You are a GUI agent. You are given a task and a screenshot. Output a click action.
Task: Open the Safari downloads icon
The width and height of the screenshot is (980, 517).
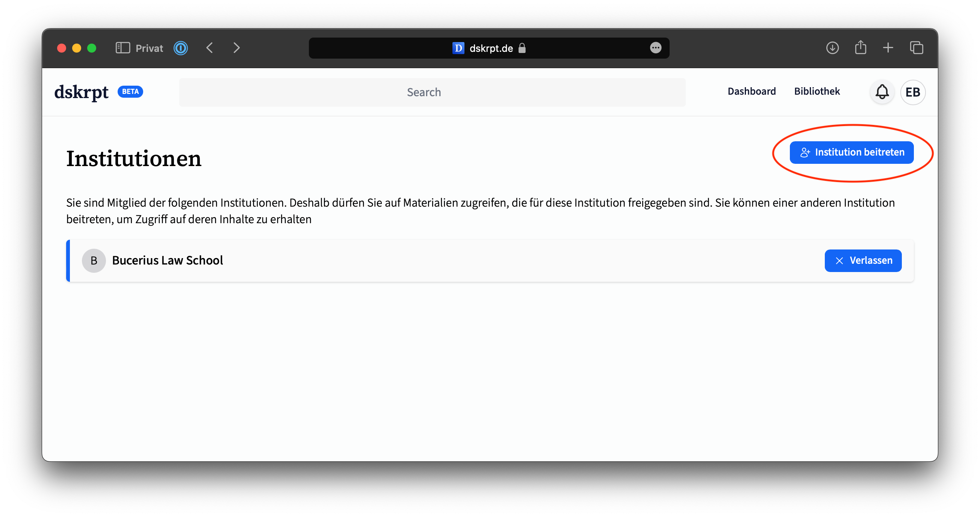832,48
